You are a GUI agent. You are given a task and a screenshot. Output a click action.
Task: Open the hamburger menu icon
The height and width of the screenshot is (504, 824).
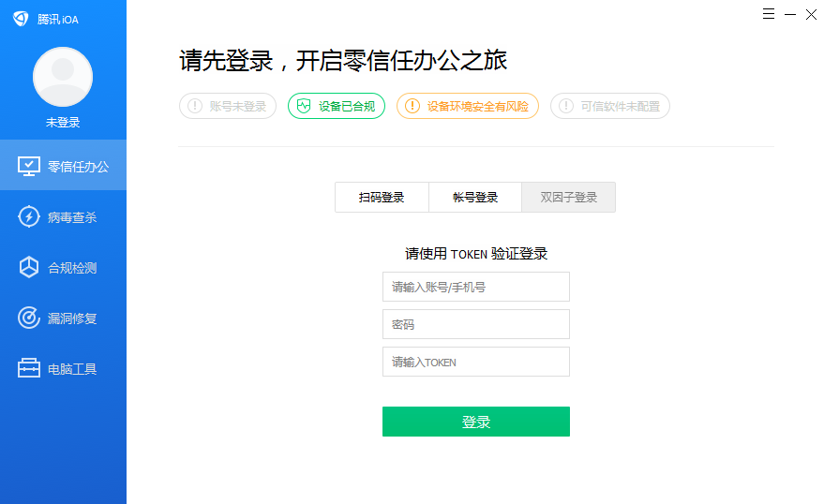tap(769, 14)
